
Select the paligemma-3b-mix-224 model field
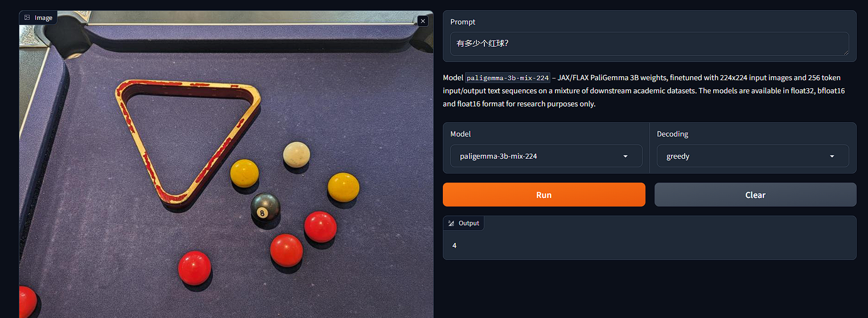(x=546, y=156)
